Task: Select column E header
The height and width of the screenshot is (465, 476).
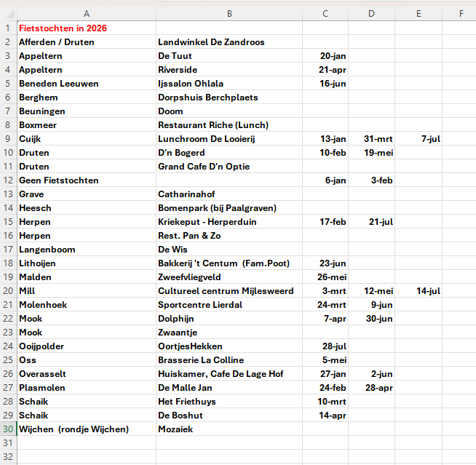Action: [419, 14]
